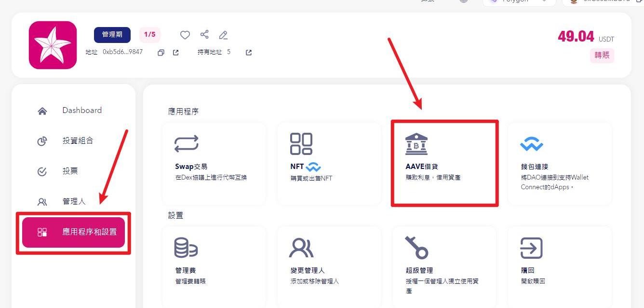This screenshot has height=308, width=644.
Task: Favorite the DAO with the heart icon
Action: (185, 35)
